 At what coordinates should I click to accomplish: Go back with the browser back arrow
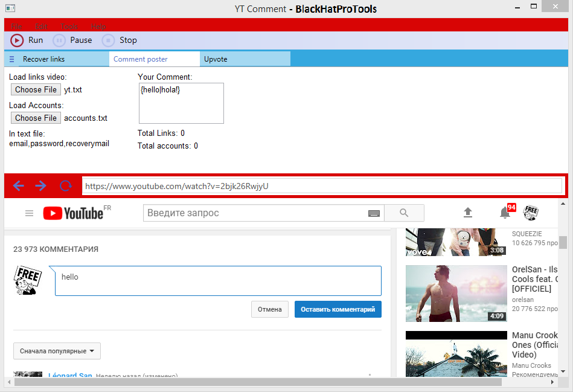click(x=19, y=186)
